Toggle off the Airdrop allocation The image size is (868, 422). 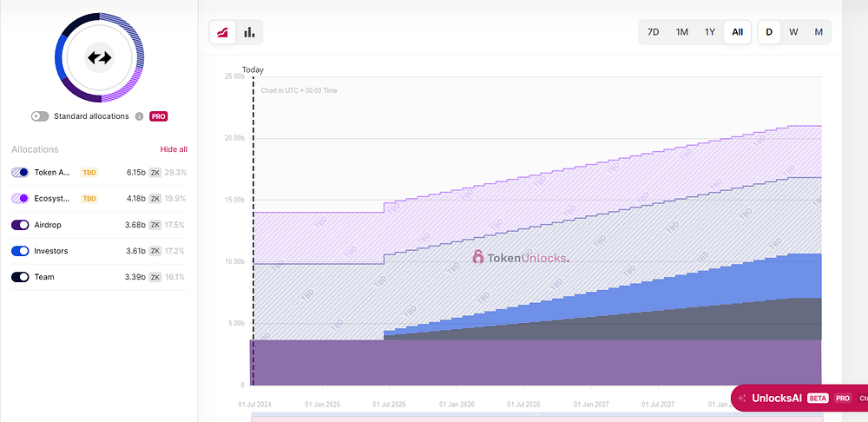click(x=20, y=225)
